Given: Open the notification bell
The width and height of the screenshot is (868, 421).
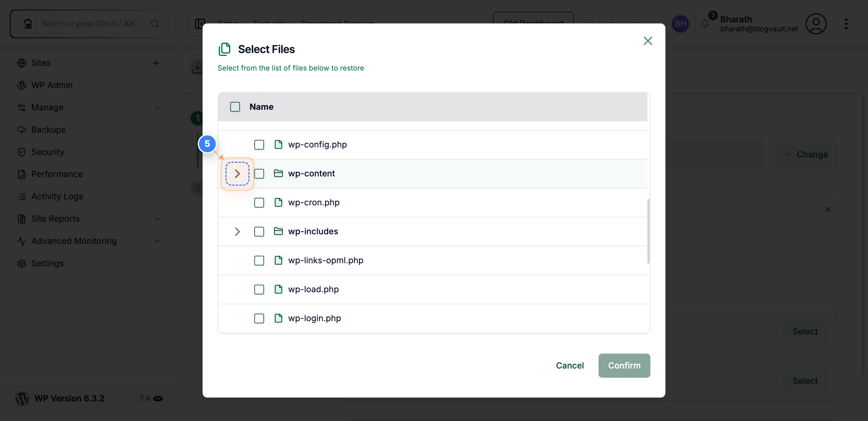Looking at the screenshot, I should (x=704, y=24).
